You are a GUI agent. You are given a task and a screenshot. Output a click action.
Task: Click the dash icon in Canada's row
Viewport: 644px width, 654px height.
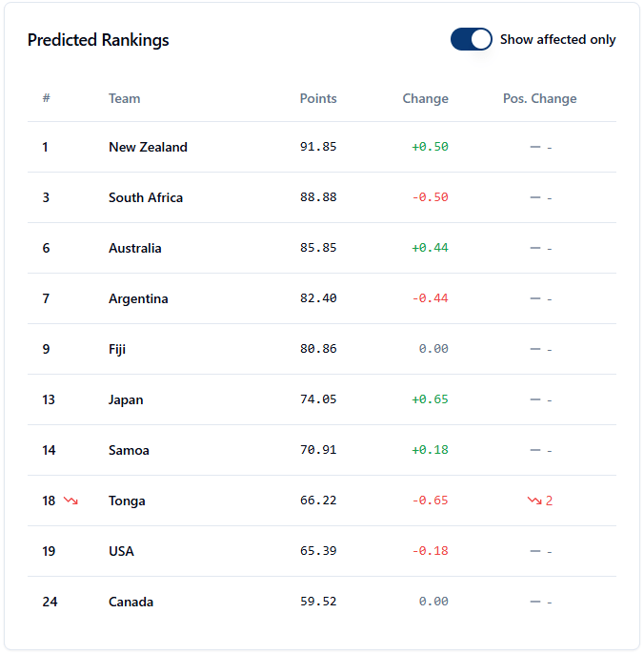(535, 602)
